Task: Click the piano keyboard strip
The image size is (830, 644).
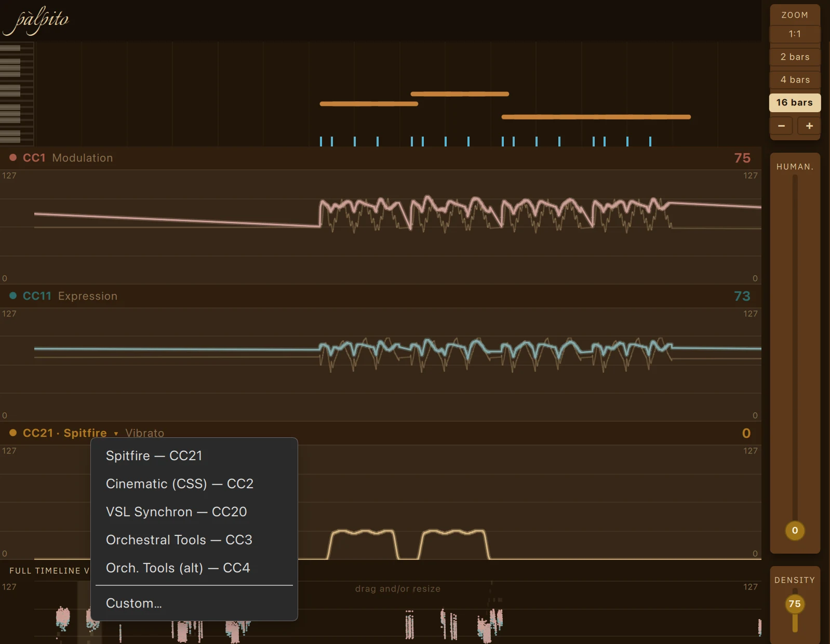Action: (x=17, y=93)
